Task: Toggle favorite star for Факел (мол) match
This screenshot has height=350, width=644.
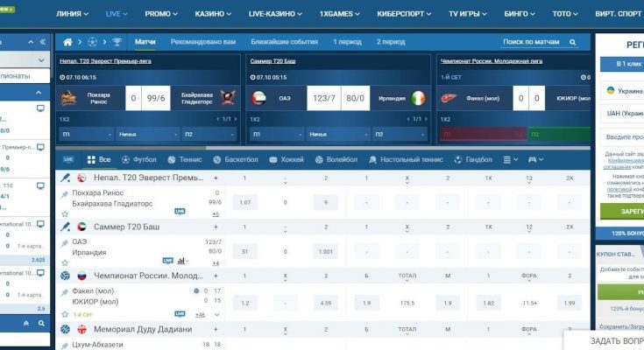Action: [64, 313]
